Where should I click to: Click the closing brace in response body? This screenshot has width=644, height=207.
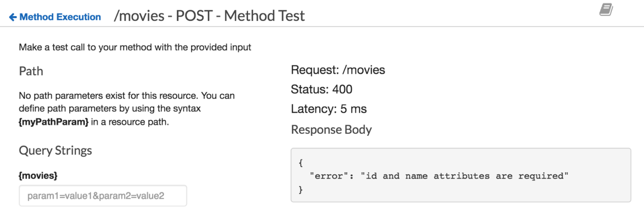click(301, 189)
